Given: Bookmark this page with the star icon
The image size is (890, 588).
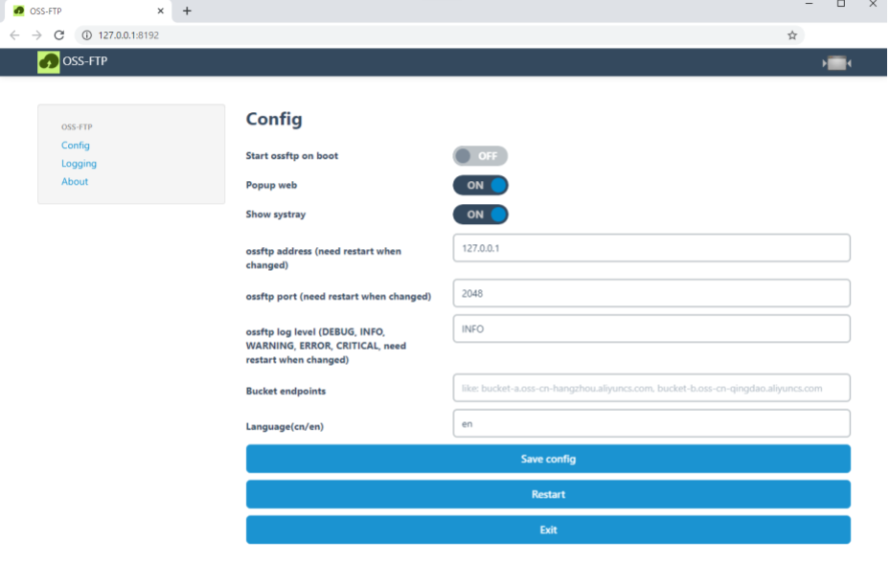Looking at the screenshot, I should click(792, 35).
